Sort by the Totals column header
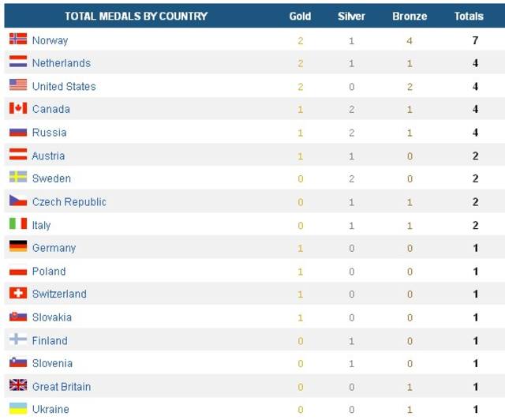The width and height of the screenshot is (505, 420). click(469, 16)
